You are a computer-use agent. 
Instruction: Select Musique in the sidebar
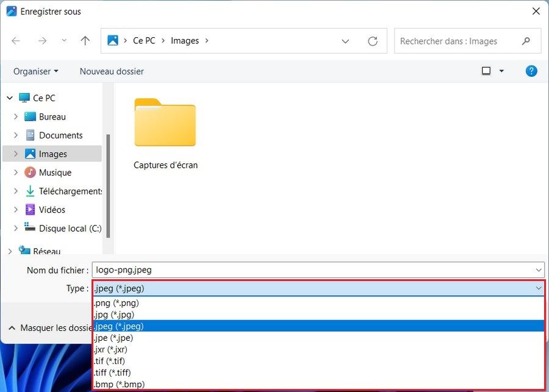click(55, 173)
